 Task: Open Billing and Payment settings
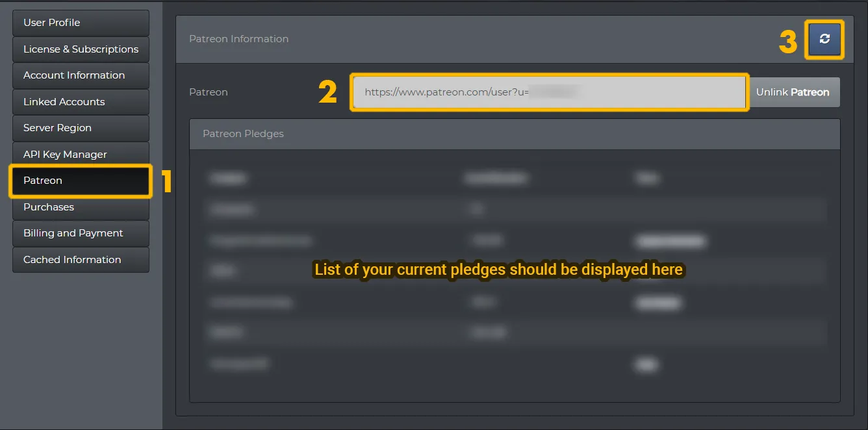(x=81, y=233)
